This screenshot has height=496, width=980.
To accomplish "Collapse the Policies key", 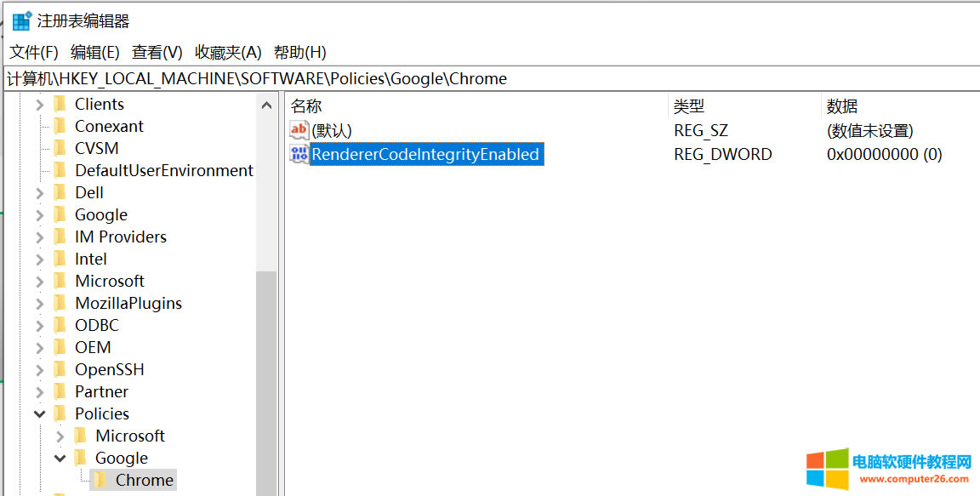I will (40, 414).
